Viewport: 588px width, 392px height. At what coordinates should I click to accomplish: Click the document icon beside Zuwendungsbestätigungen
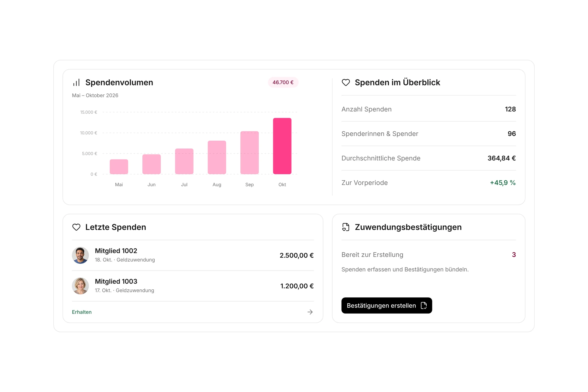coord(346,227)
